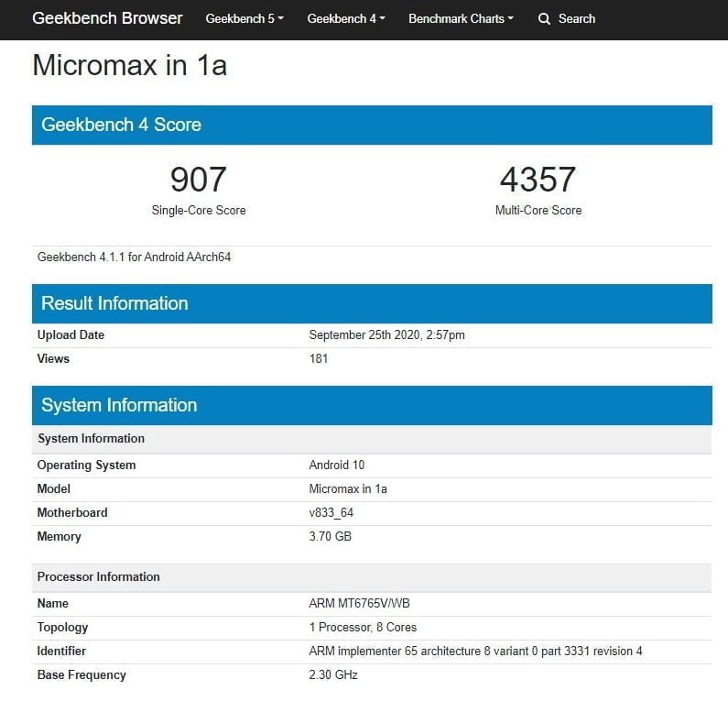Select the ARM implementer 65 identifier value
The height and width of the screenshot is (701, 728).
pos(475,651)
